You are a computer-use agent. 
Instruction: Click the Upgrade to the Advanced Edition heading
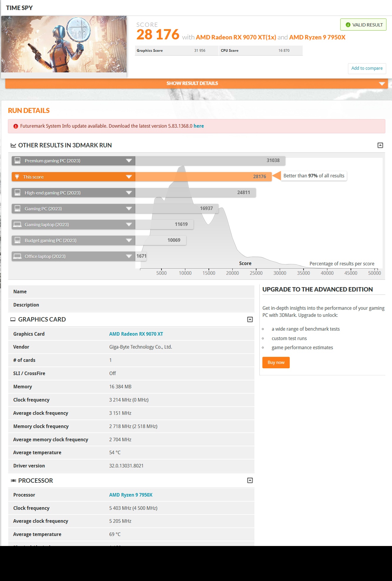coord(318,289)
